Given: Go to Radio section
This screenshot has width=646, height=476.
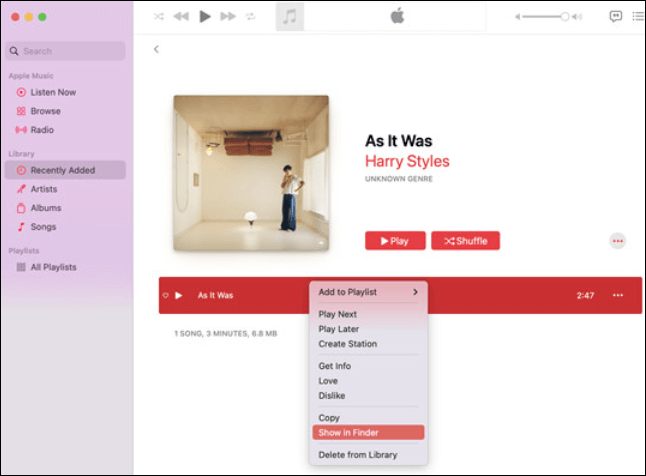Looking at the screenshot, I should click(42, 130).
